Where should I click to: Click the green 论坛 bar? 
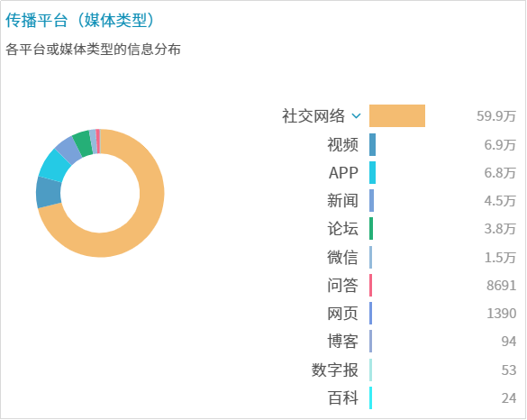(371, 228)
